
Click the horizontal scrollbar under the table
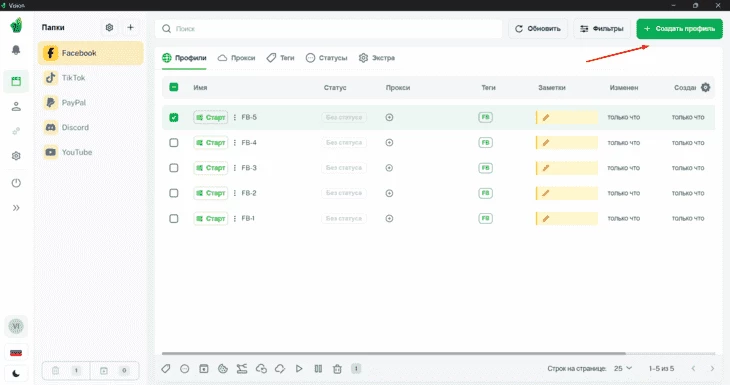393,353
